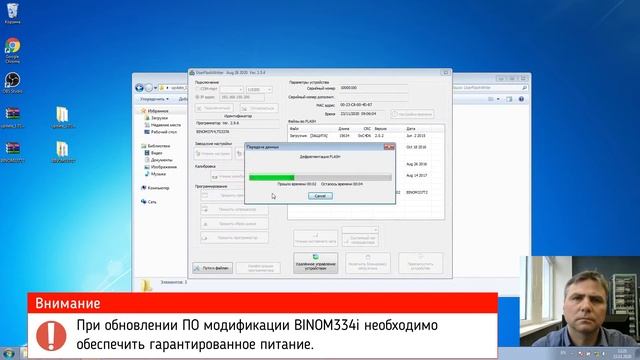Click the time settings button
This screenshot has height=360, width=640.
click(412, 114)
